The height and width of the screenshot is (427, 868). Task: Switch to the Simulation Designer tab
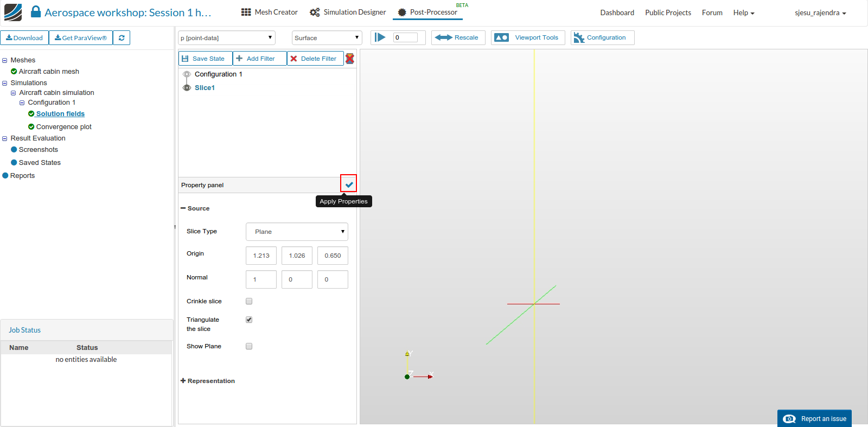coord(348,12)
